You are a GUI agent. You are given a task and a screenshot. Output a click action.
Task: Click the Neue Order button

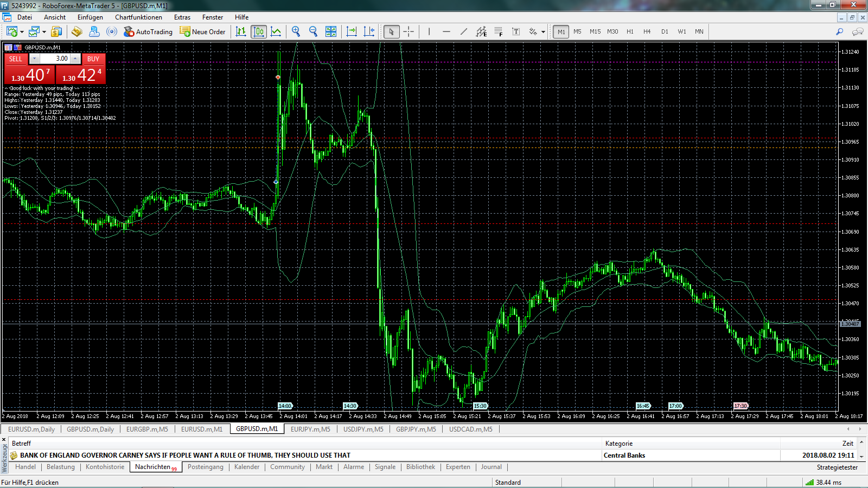[x=202, y=31]
